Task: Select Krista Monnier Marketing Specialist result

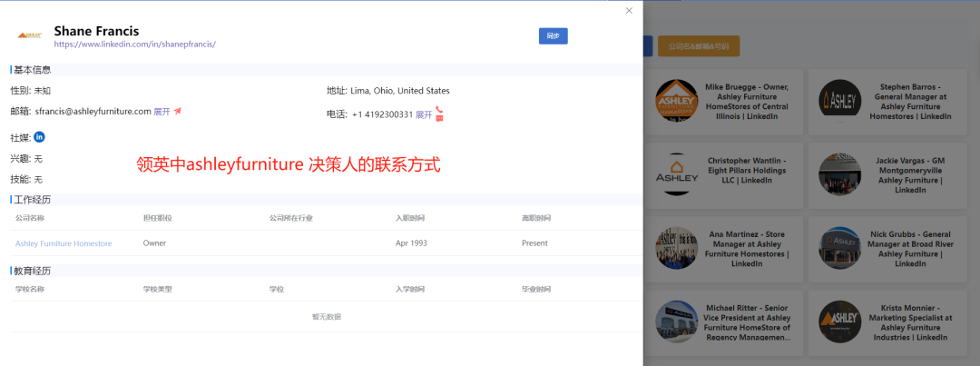Action: point(888,322)
